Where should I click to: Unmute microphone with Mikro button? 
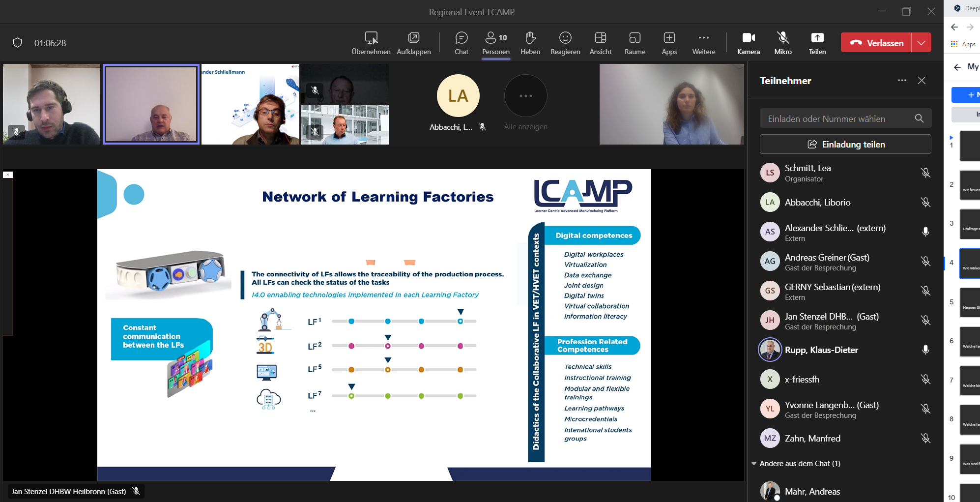pos(782,43)
